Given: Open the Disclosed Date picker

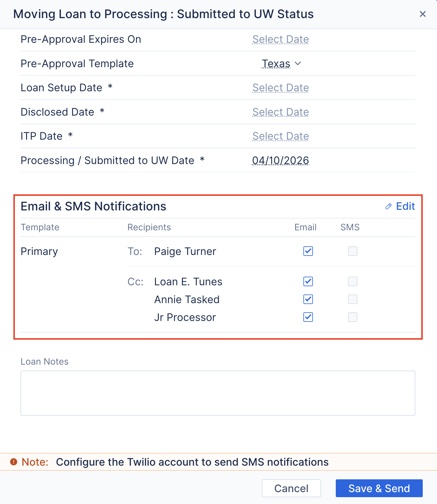Looking at the screenshot, I should (x=280, y=112).
